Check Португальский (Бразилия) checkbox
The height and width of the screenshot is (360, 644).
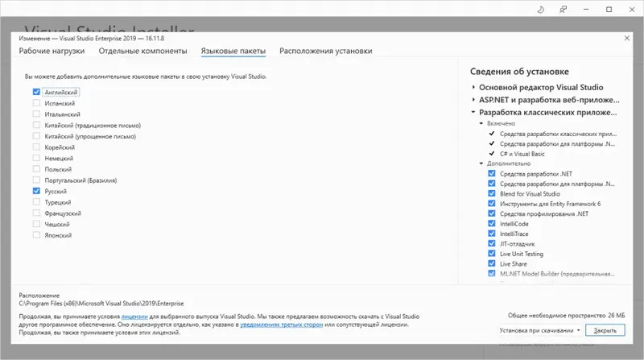[36, 180]
